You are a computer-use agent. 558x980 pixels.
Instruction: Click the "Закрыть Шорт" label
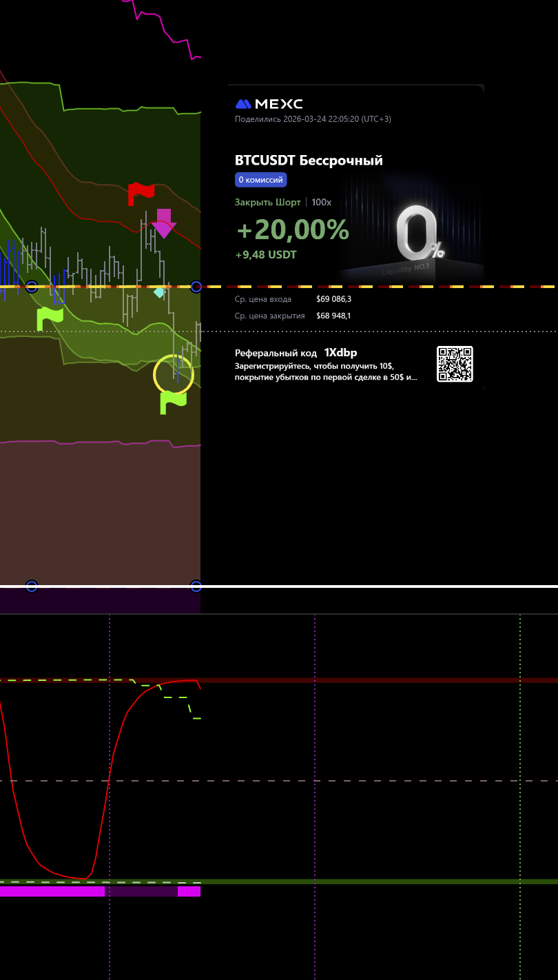coord(267,203)
